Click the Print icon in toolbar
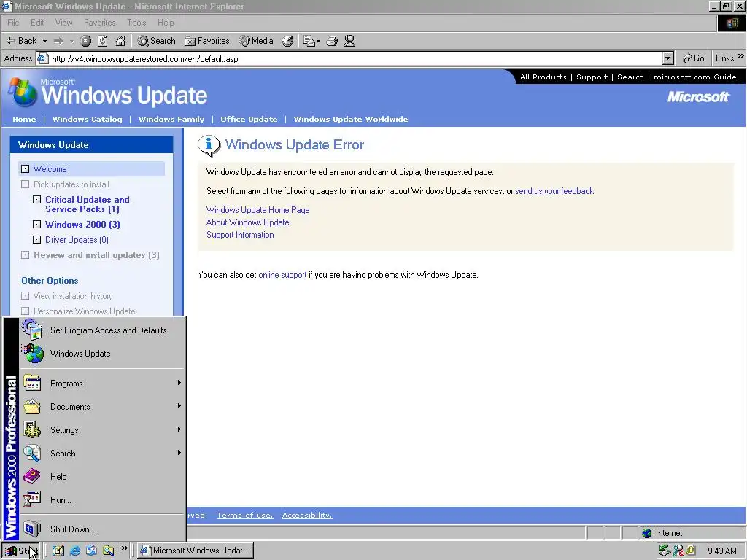The height and width of the screenshot is (560, 747). (332, 41)
